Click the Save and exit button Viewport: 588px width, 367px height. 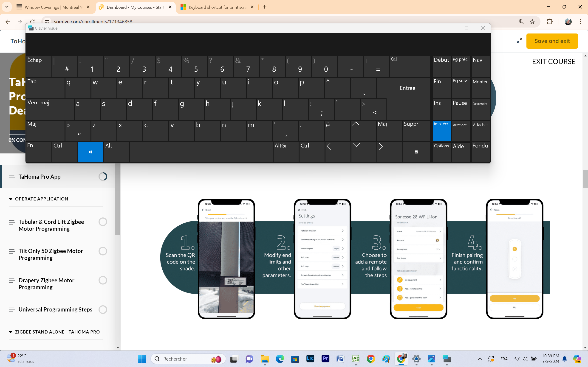pyautogui.click(x=552, y=41)
